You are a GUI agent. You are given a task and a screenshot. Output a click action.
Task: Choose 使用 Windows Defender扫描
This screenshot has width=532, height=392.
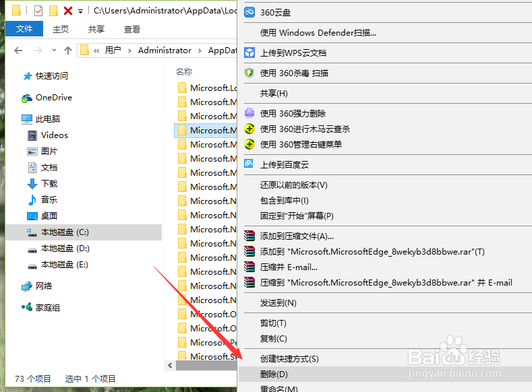coord(385,32)
